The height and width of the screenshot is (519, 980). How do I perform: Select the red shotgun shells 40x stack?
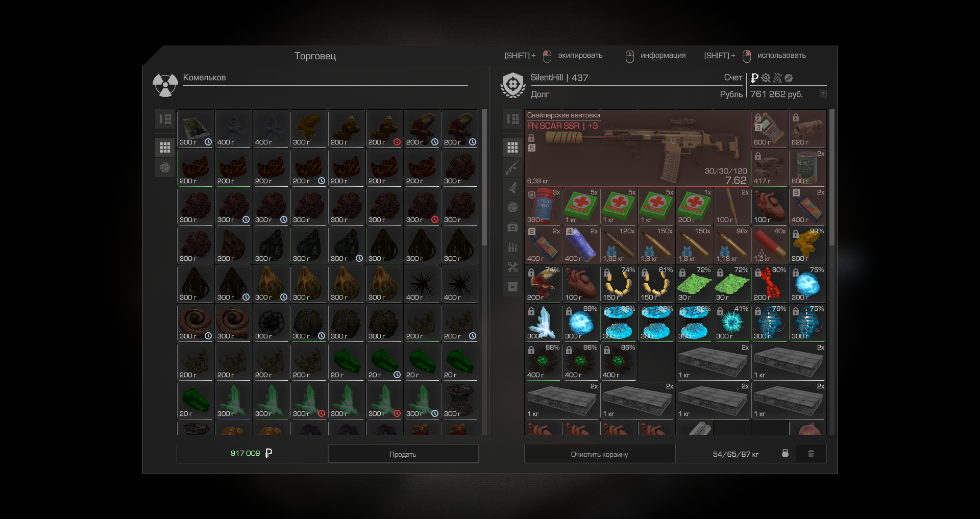(769, 245)
